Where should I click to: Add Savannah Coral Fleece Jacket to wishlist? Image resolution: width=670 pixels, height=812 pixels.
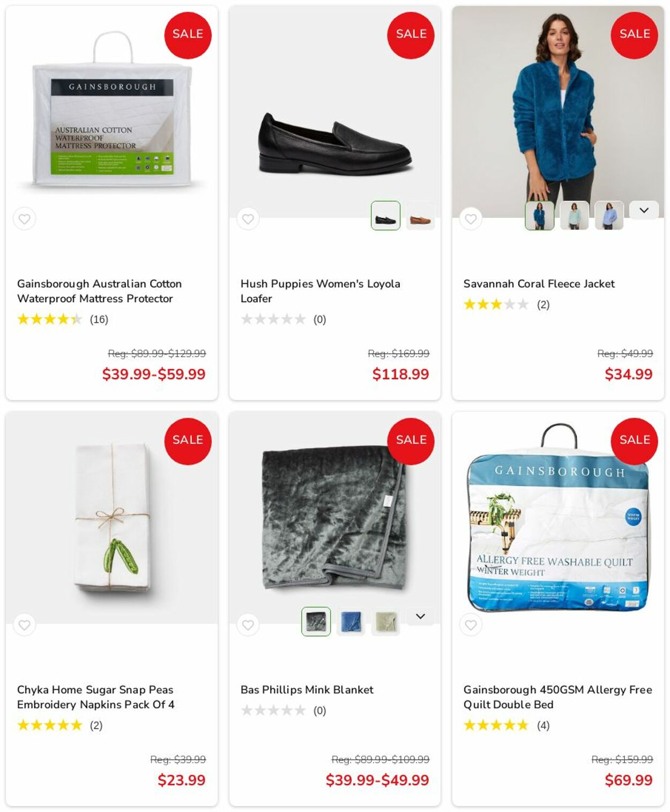point(471,219)
